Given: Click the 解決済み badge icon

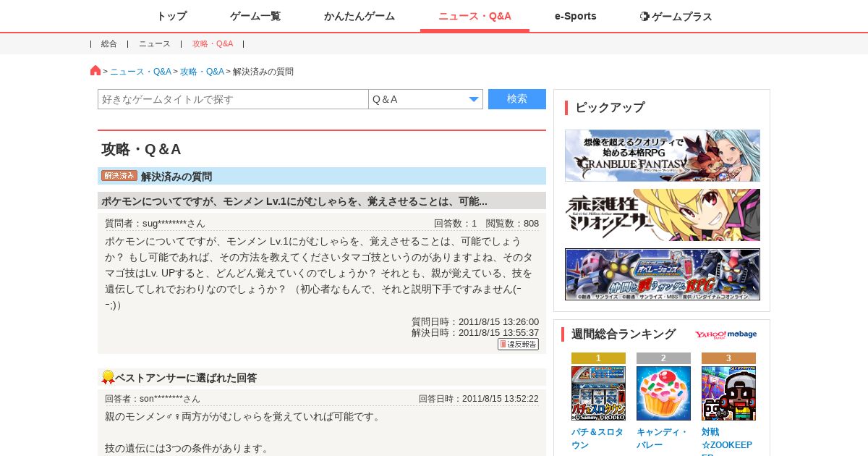Looking at the screenshot, I should pos(119,176).
